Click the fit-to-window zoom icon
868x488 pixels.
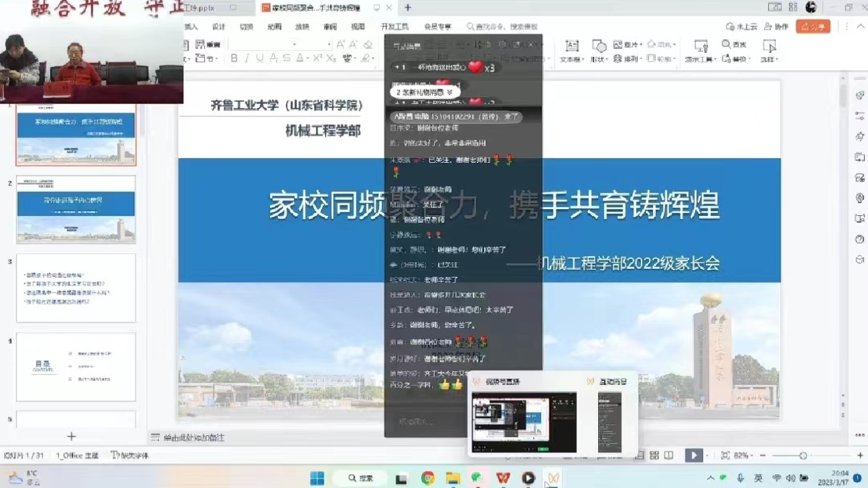coord(725,455)
